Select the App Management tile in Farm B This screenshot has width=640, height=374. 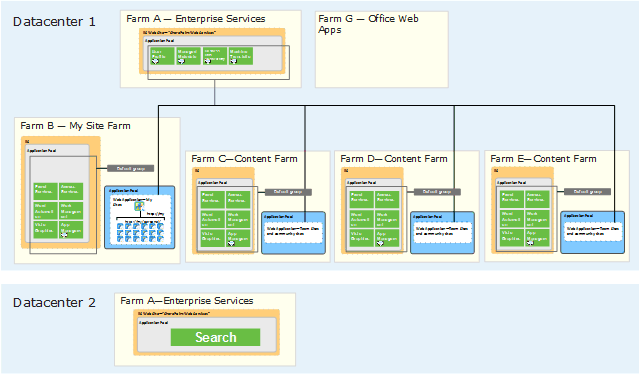coord(71,229)
